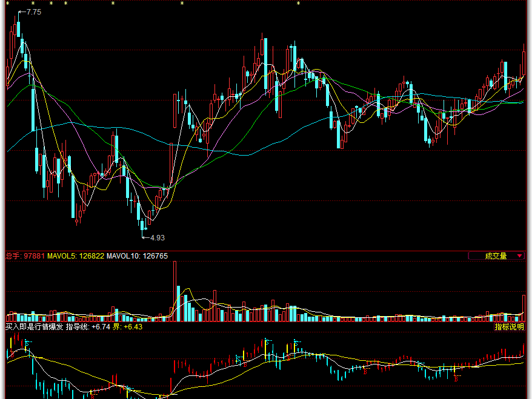Click the rightmost yellow star event marker
The height and width of the screenshot is (399, 532).
298,4
